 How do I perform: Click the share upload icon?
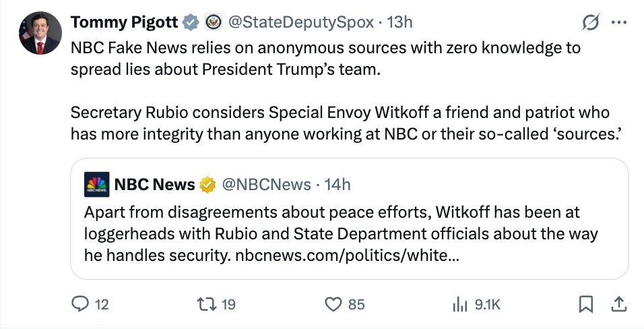coord(618,305)
